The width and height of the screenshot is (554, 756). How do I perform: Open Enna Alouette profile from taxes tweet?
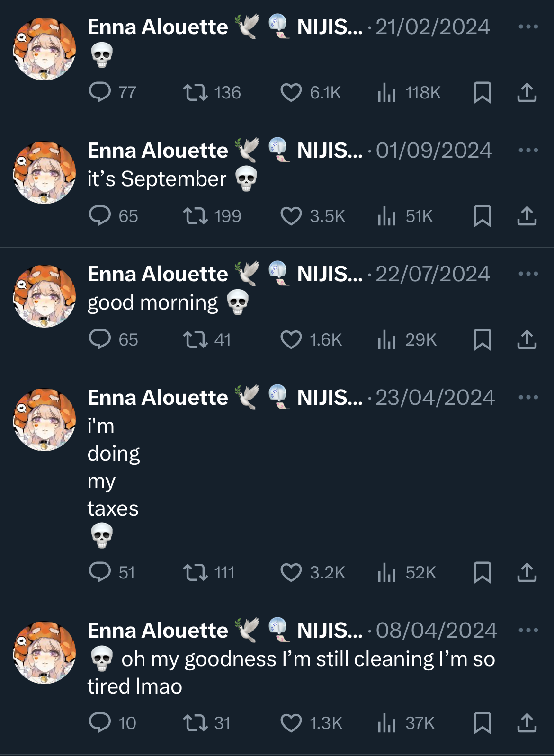158,398
